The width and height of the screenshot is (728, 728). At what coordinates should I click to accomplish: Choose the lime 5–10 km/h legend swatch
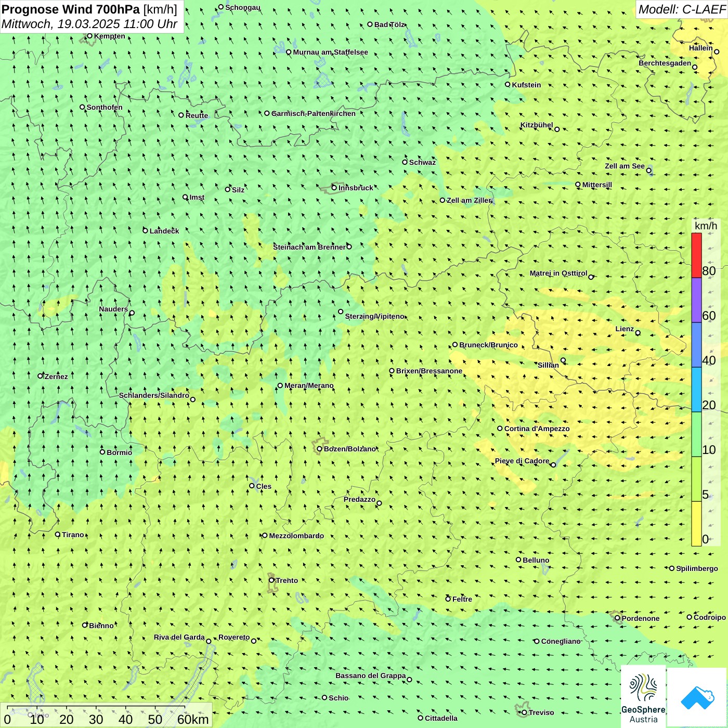pos(696,479)
